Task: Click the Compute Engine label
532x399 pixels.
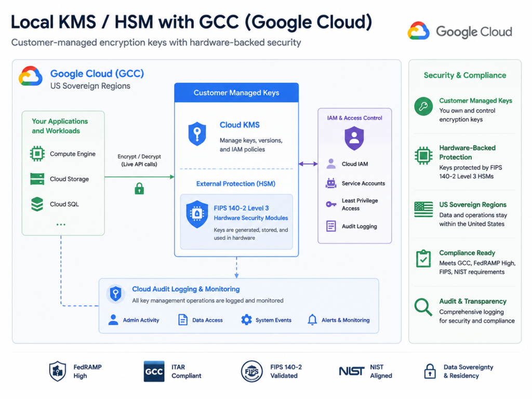Action: [73, 154]
